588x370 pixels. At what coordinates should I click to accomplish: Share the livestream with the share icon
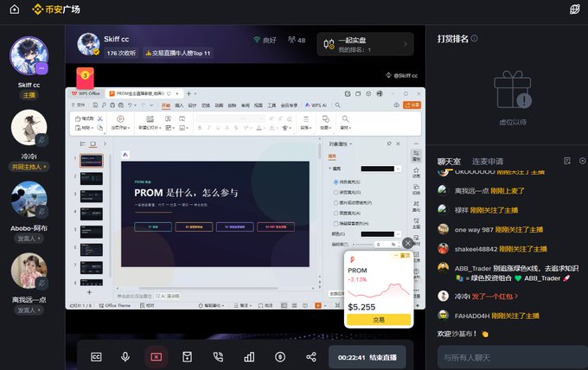311,357
